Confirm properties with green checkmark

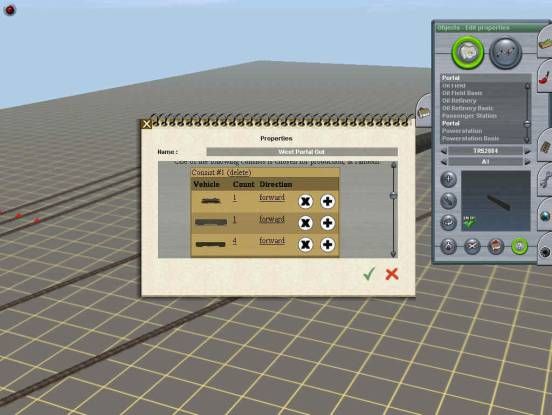369,273
